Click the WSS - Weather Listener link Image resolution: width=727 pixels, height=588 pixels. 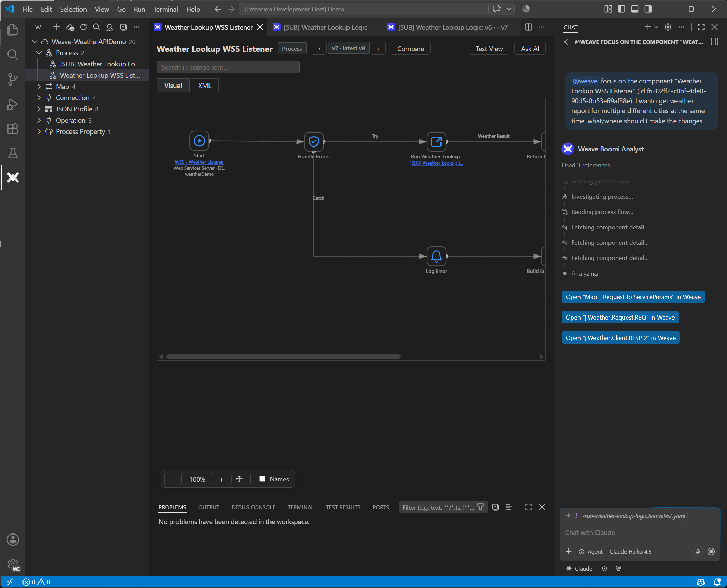pos(199,162)
